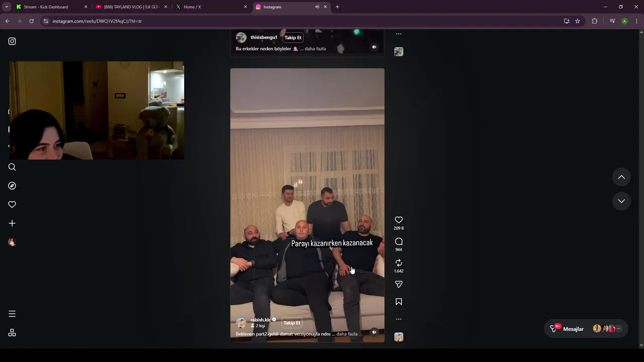Open a new browser tab
The image size is (644, 362).
coord(337,7)
